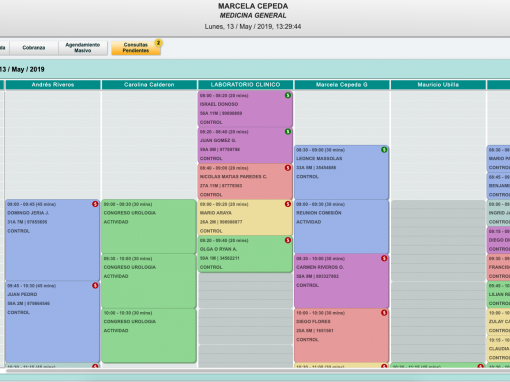Viewport: 510px width, 382px height.
Task: Click ACTIVIDAD label in Reunion Comisión block
Action: (x=309, y=222)
